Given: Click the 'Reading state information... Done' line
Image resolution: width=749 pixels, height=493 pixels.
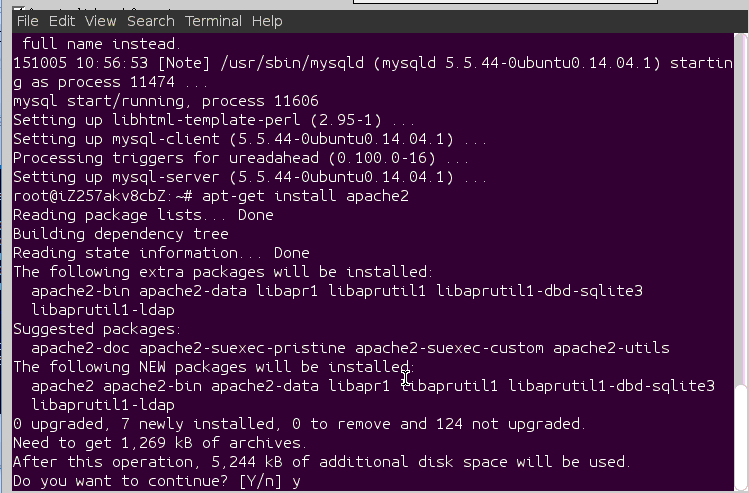Looking at the screenshot, I should [x=161, y=253].
